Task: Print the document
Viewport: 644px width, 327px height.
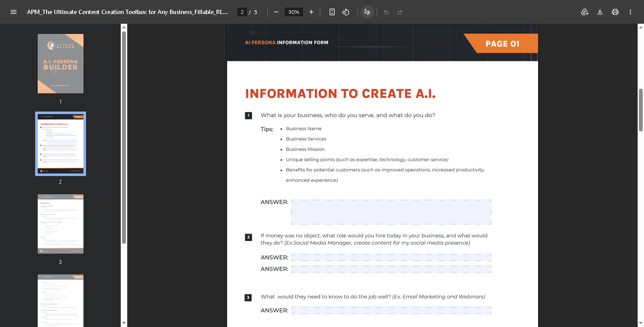Action: pyautogui.click(x=615, y=12)
